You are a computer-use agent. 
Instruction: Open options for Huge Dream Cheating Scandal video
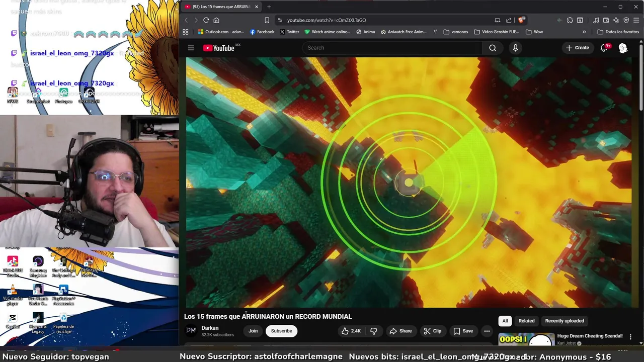point(630,337)
